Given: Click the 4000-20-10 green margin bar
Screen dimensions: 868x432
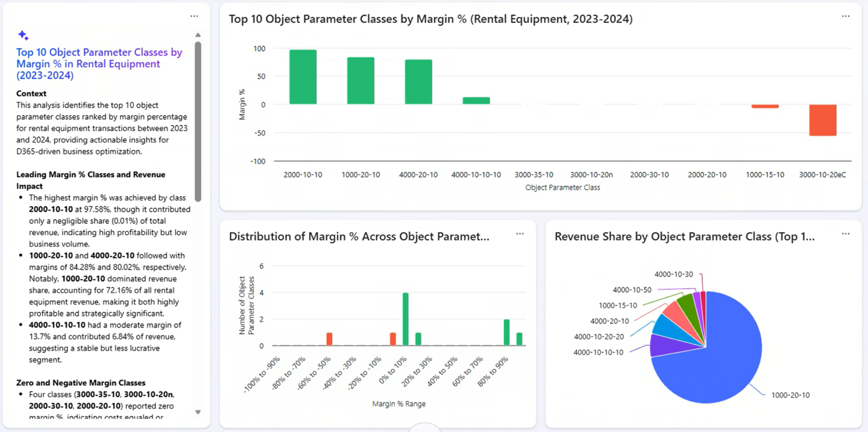Looking at the screenshot, I should (x=418, y=82).
